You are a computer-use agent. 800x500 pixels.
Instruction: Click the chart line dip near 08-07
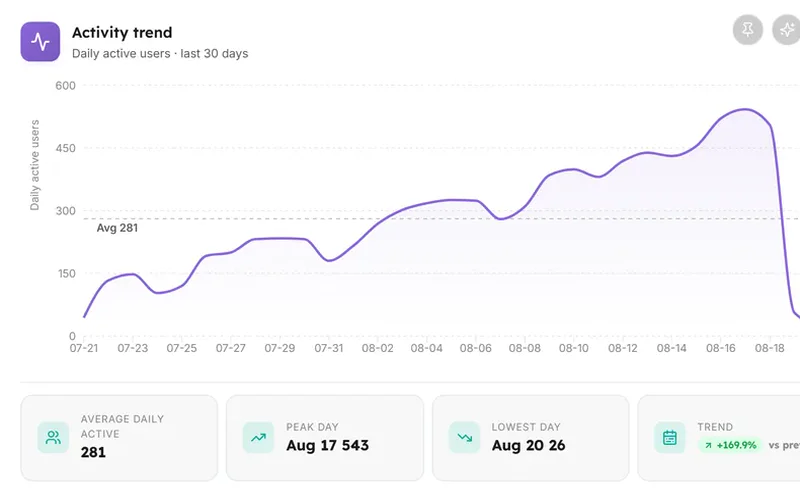coord(501,219)
